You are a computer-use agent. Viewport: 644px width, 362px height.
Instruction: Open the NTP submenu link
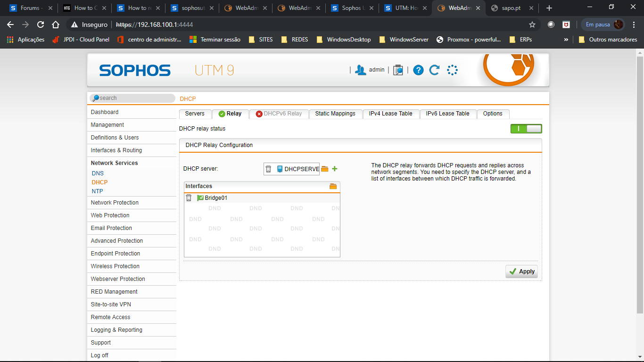coord(97,191)
